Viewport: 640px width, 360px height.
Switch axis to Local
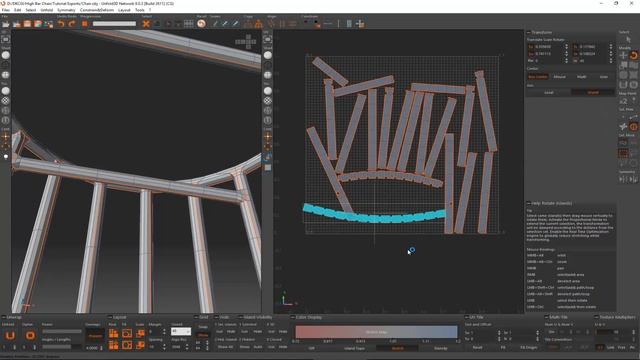click(x=549, y=93)
